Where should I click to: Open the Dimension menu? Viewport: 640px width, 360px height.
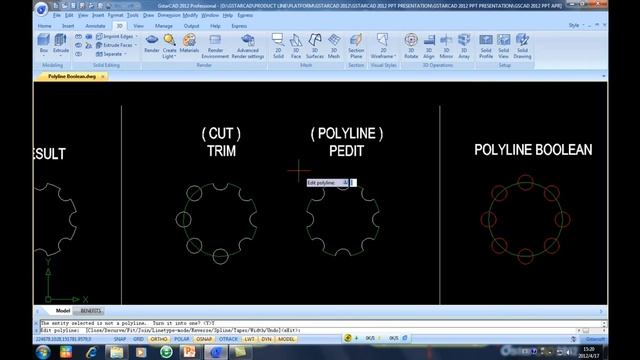(169, 15)
